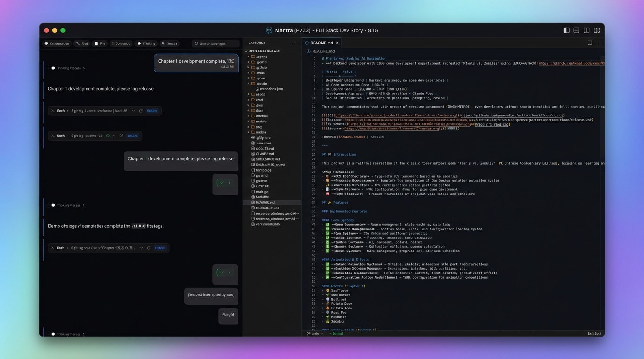Click the status badge on git log command
Image resolution: width=644 pixels, height=359 pixels.
click(132, 136)
